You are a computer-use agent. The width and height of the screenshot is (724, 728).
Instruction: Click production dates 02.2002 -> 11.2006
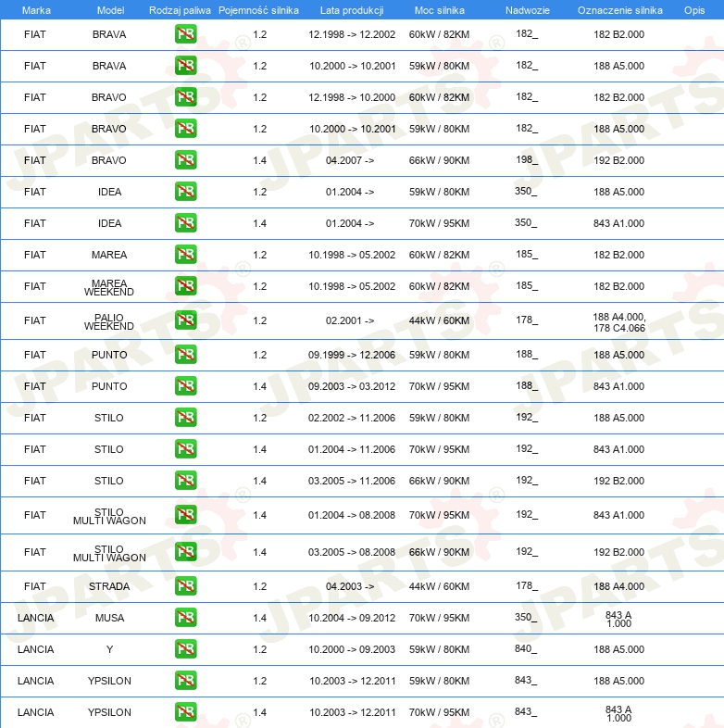[352, 418]
